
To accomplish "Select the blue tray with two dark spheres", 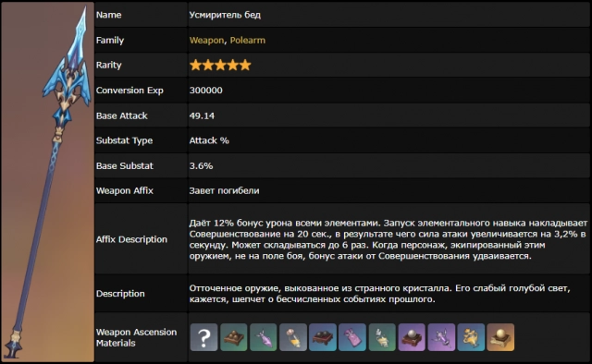I will click(x=323, y=337).
